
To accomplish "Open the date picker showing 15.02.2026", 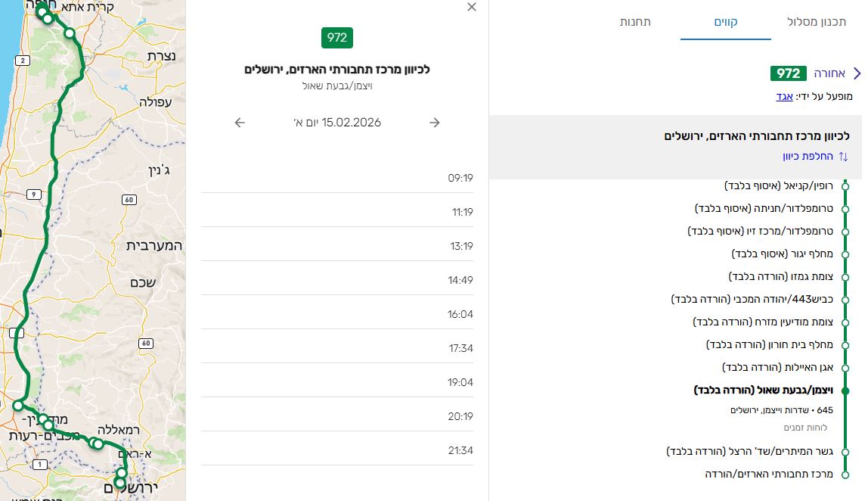I will coord(338,122).
